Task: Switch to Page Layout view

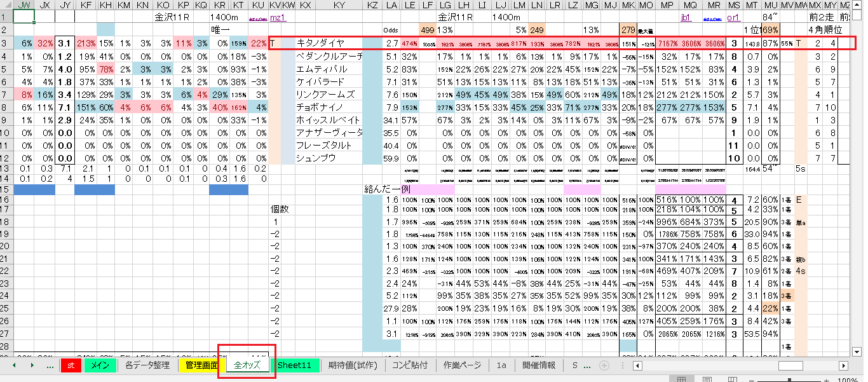Action: click(708, 379)
